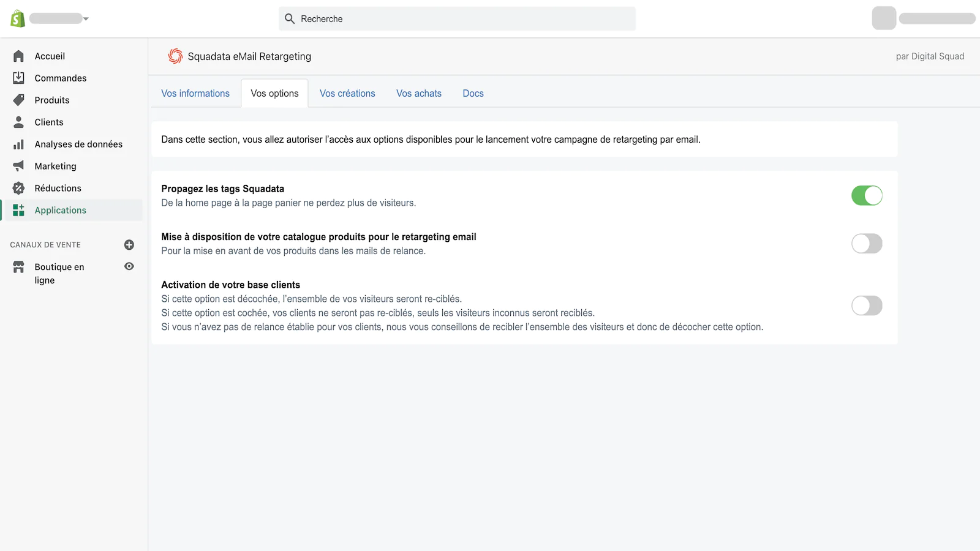Viewport: 980px width, 551px height.
Task: Click 'par Digital Squad' text
Action: pos(930,56)
